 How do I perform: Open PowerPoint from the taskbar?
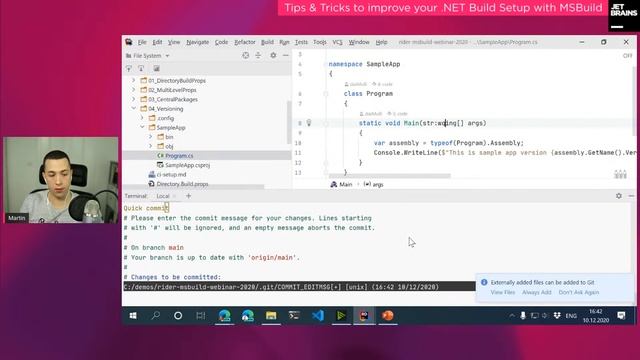tap(388, 316)
